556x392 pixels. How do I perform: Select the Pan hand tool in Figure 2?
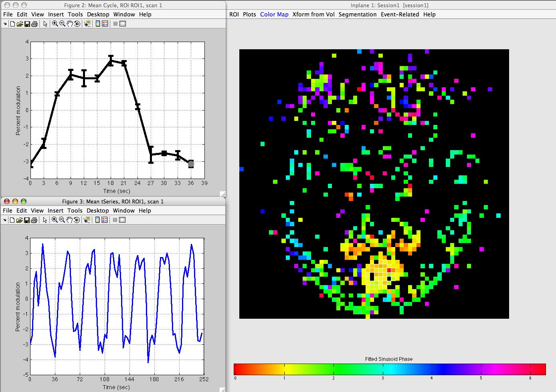pyautogui.click(x=70, y=24)
